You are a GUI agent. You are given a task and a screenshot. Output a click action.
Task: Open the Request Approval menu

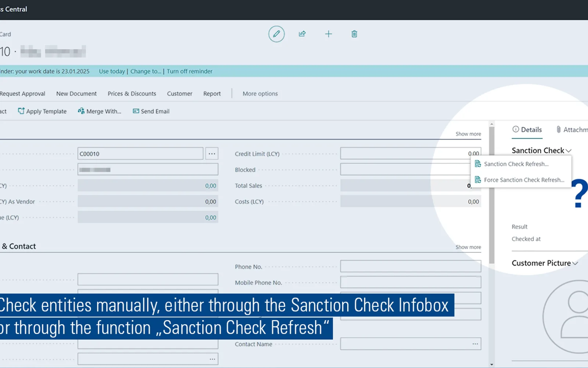point(22,93)
